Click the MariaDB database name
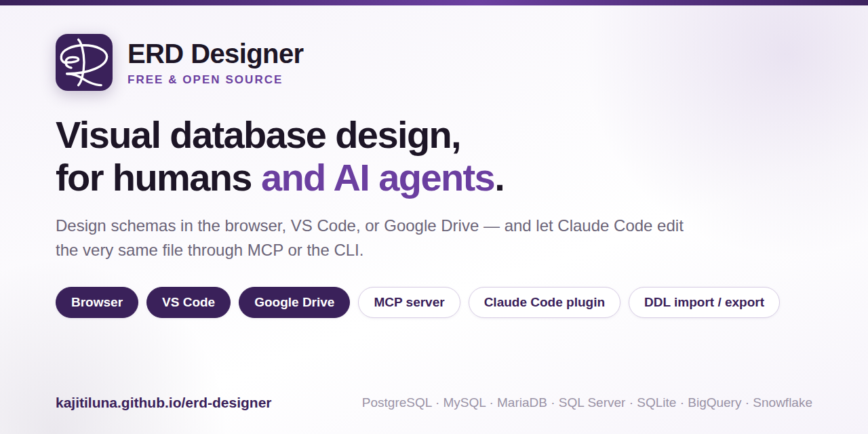 click(522, 403)
